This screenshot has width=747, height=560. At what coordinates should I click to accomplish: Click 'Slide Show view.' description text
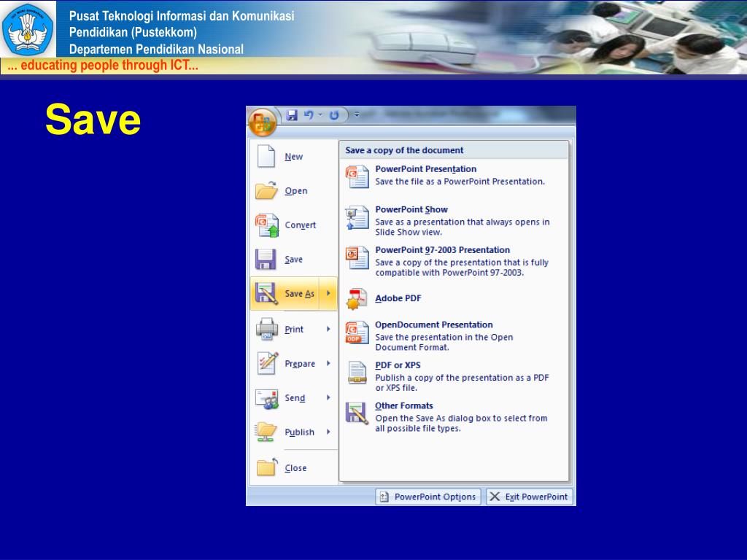click(409, 232)
